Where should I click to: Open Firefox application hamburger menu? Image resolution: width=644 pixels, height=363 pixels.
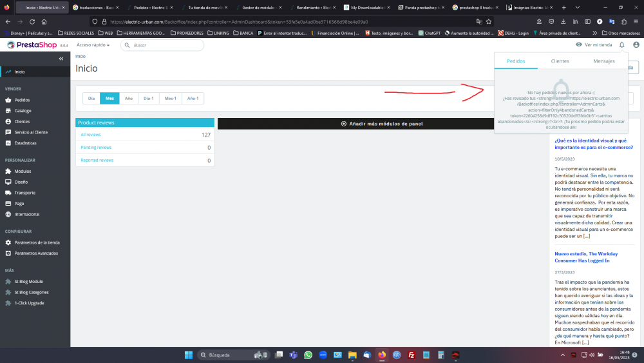636,22
